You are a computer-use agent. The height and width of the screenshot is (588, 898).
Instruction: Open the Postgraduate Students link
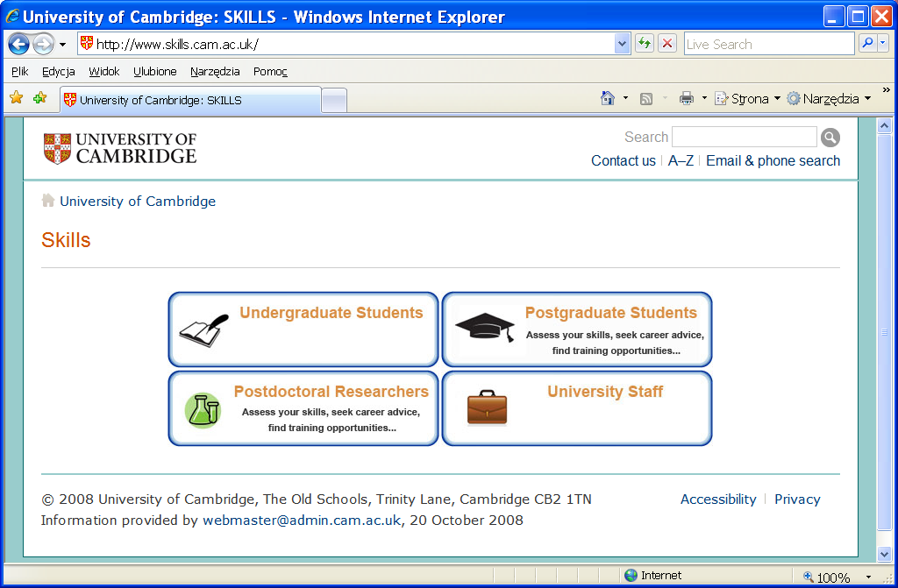click(x=611, y=313)
